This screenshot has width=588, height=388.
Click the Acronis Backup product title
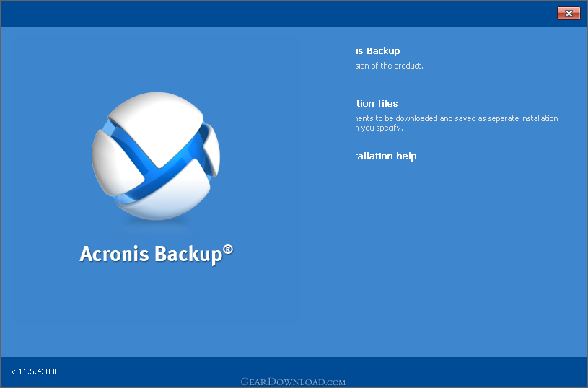156,254
